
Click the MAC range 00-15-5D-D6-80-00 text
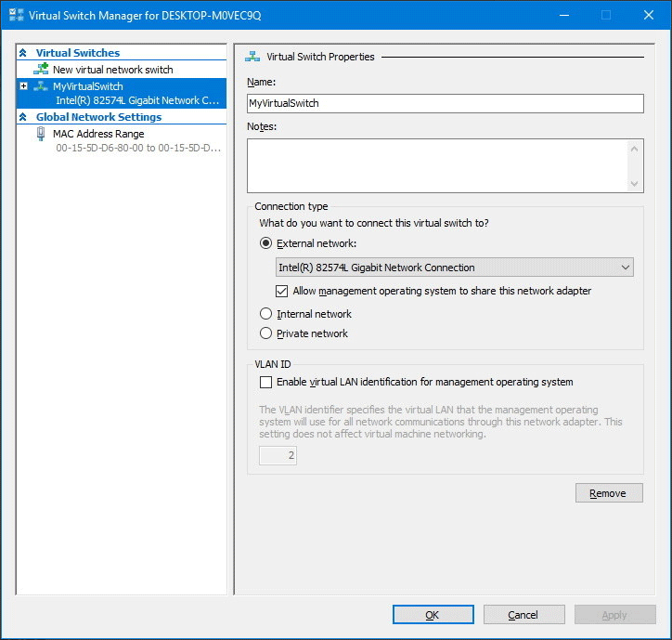pyautogui.click(x=138, y=148)
